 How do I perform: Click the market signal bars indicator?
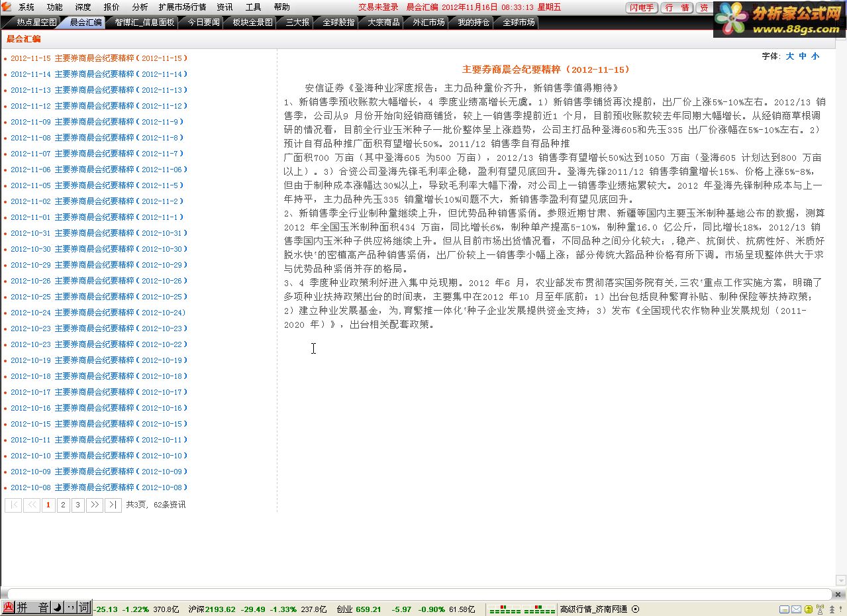pos(522,609)
